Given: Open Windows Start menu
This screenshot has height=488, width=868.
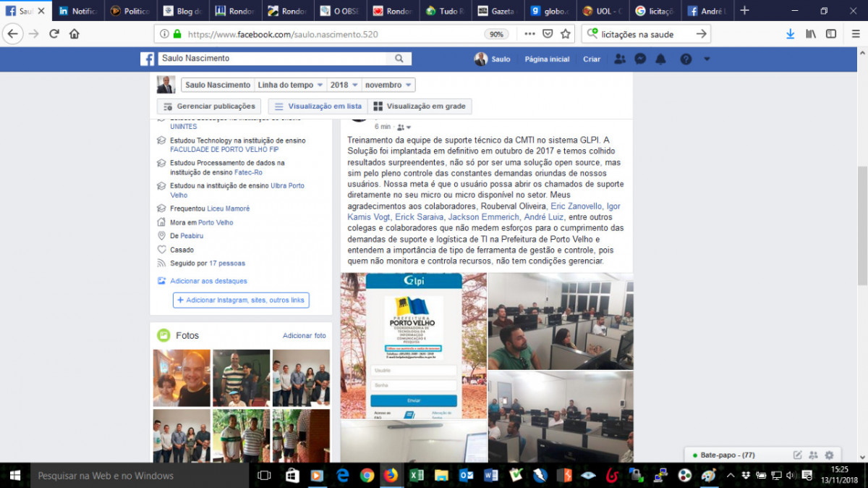Looking at the screenshot, I should [x=14, y=476].
